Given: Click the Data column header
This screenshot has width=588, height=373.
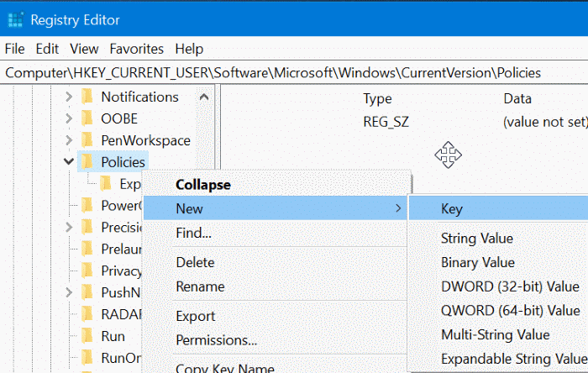Looking at the screenshot, I should (x=517, y=98).
